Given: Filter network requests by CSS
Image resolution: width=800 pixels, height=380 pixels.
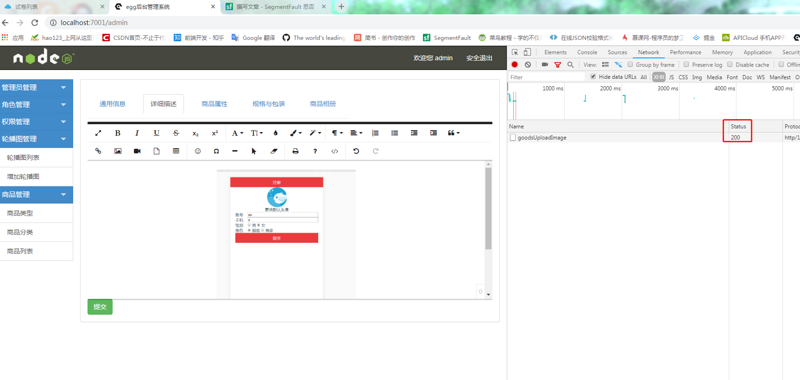Looking at the screenshot, I should 683,77.
